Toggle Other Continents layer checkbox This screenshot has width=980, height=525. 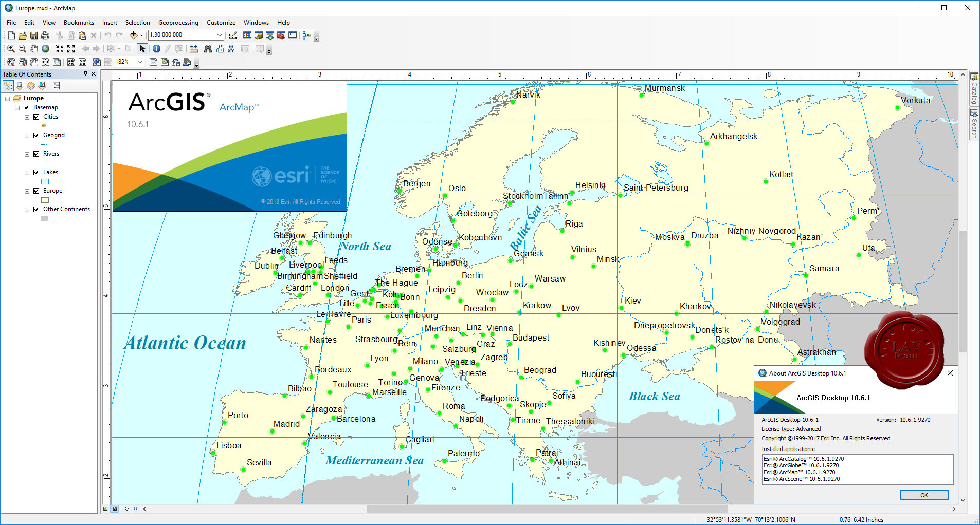click(x=36, y=209)
